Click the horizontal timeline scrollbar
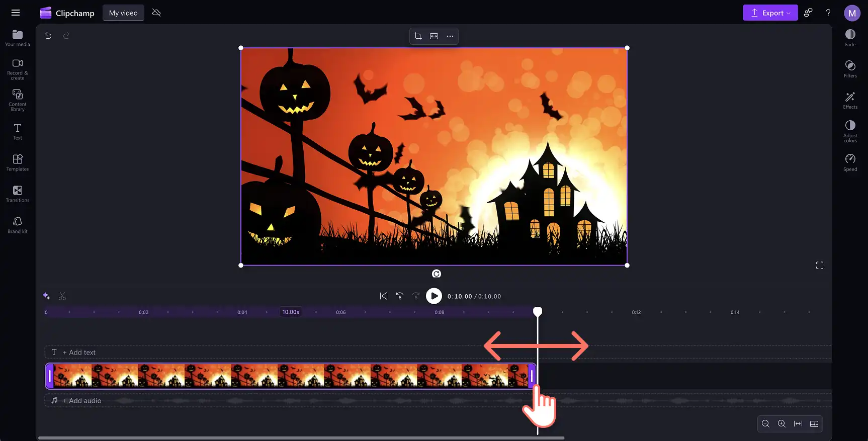 pos(301,438)
